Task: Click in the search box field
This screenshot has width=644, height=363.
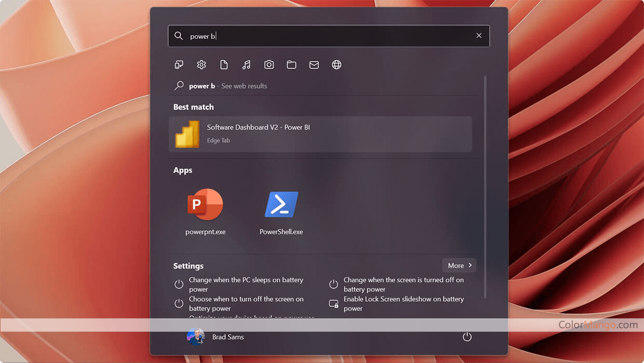Action: [x=327, y=36]
